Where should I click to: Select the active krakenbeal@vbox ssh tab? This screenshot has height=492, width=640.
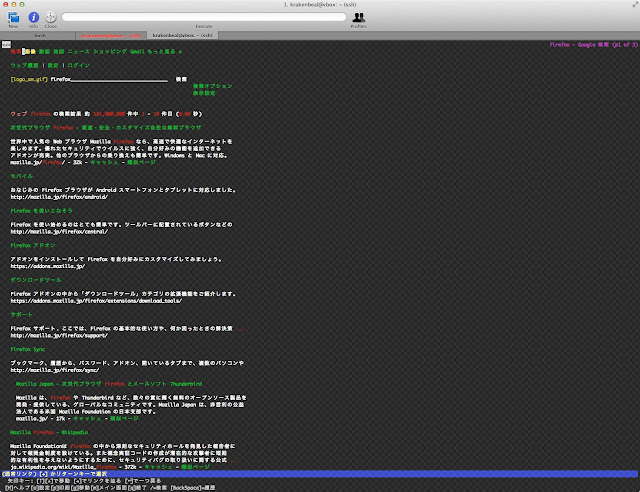coord(182,36)
